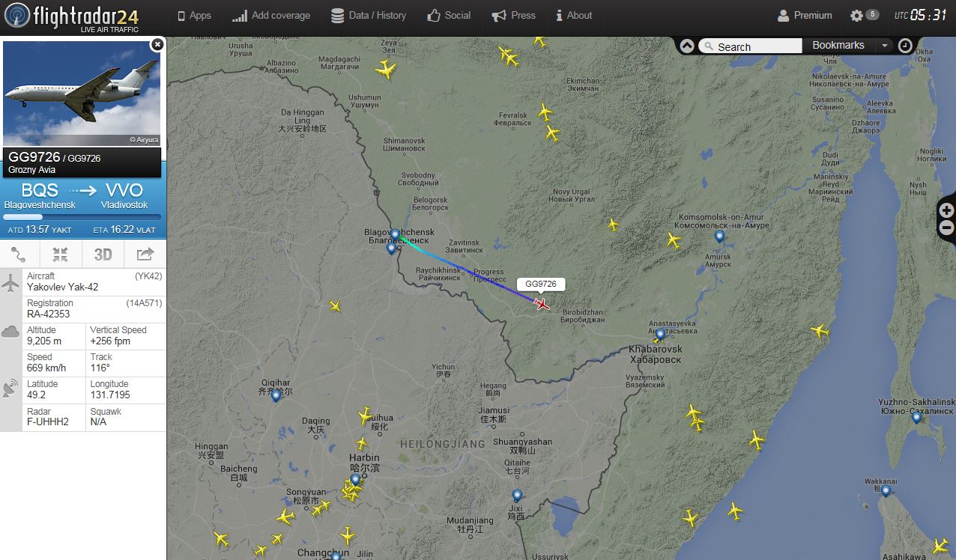
Task: Open the Apps menu item
Action: [194, 15]
